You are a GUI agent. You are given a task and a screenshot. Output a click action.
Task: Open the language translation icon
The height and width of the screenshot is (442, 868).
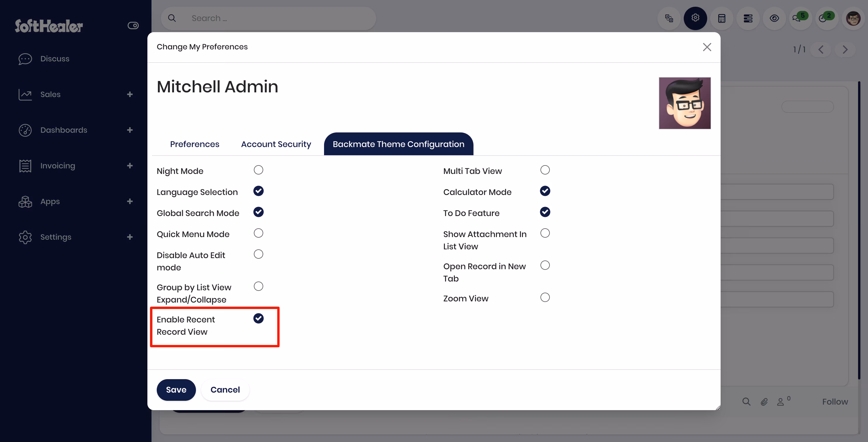pyautogui.click(x=669, y=18)
